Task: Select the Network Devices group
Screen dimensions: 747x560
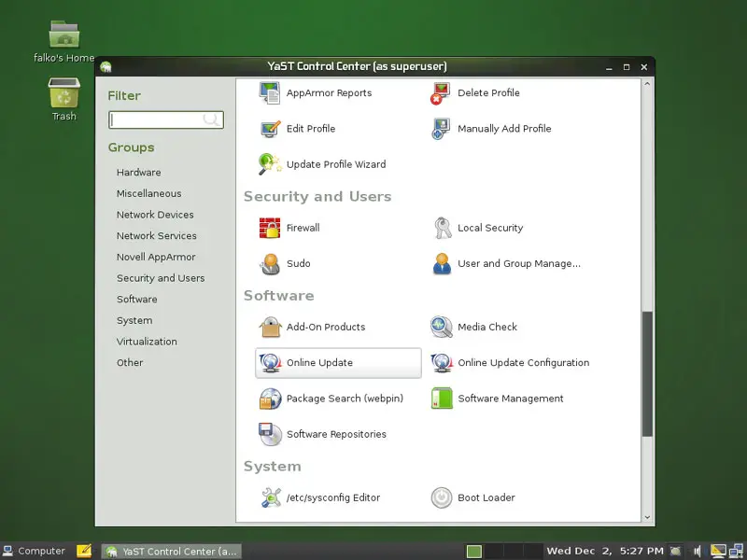Action: [x=155, y=215]
